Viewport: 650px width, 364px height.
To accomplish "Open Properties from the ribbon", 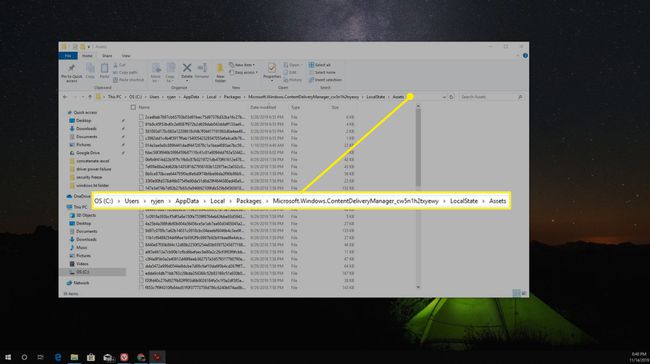I will [x=272, y=71].
